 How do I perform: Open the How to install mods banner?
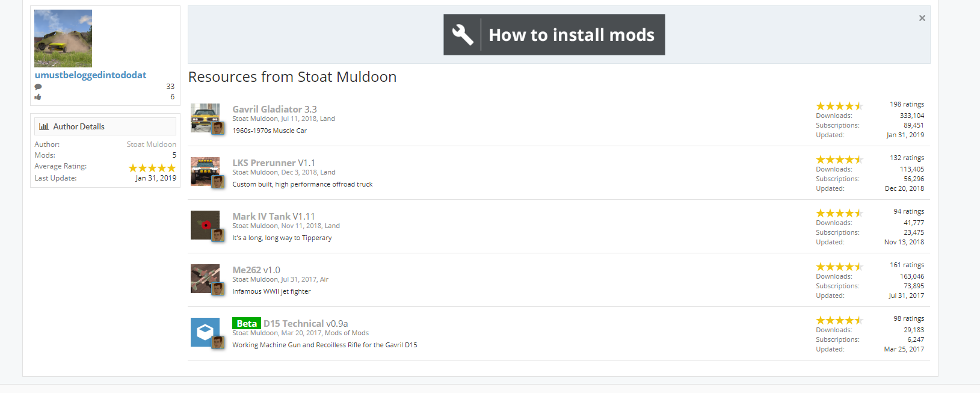[x=571, y=35]
